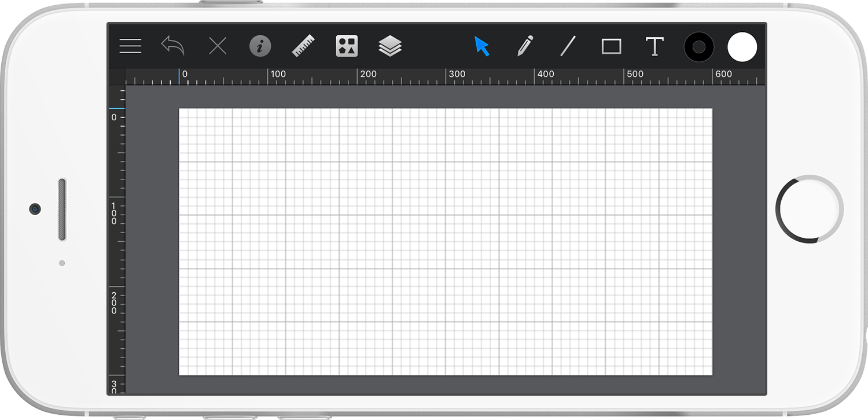Viewport: 868px width, 420px height.
Task: Open the white fill color swatch
Action: 742,47
